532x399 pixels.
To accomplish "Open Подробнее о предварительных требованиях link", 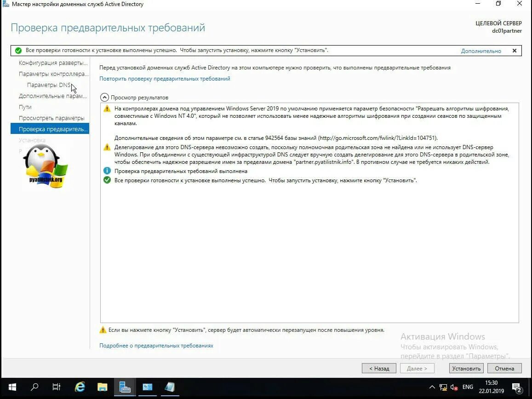I will pos(156,345).
